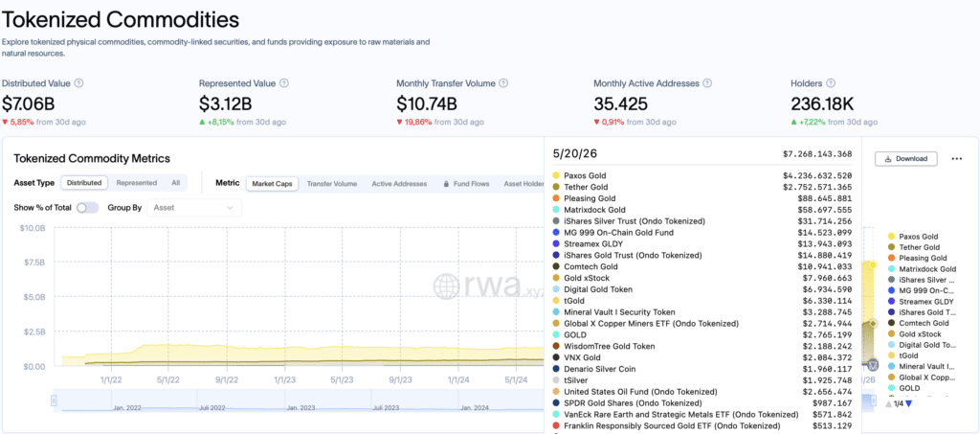Screen dimensions: 980x434
Task: Click the tooltip total $7.268.143.368
Action: 817,154
